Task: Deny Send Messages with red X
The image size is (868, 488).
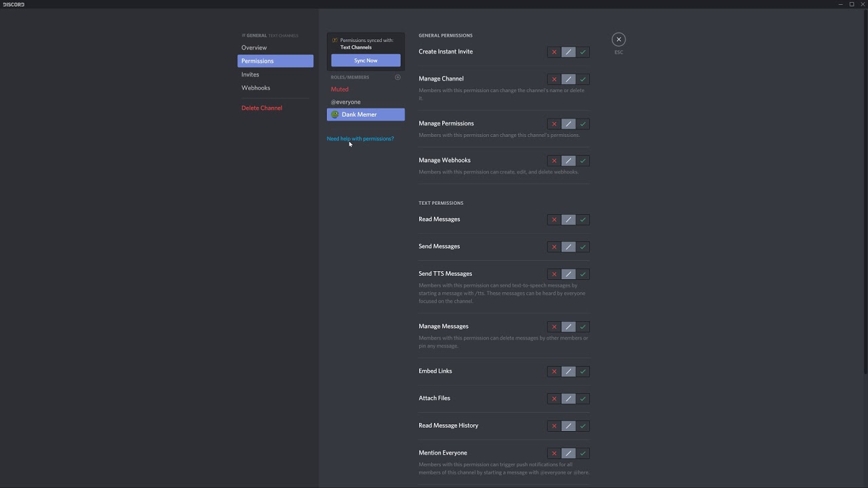Action: (x=554, y=247)
